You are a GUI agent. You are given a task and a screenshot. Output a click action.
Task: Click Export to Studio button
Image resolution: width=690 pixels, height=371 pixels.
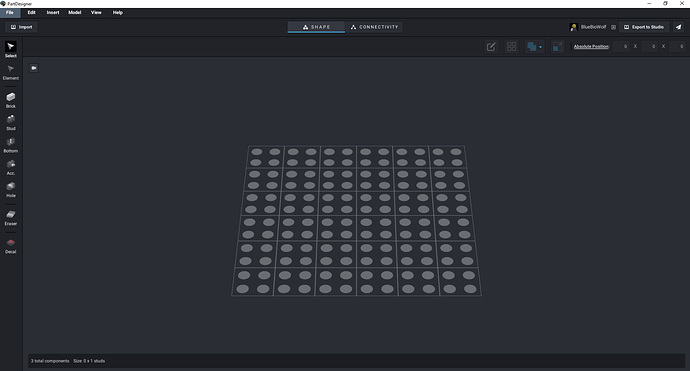pos(644,27)
